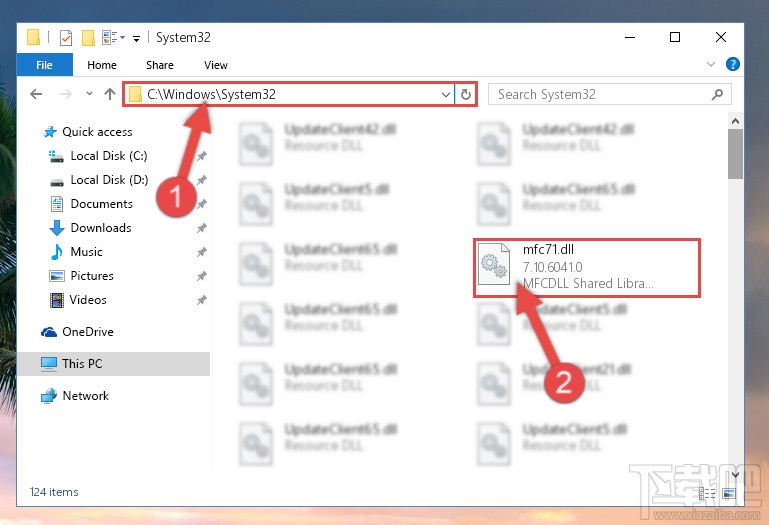Go up one folder level with the up arrow
This screenshot has width=769, height=525.
point(110,93)
